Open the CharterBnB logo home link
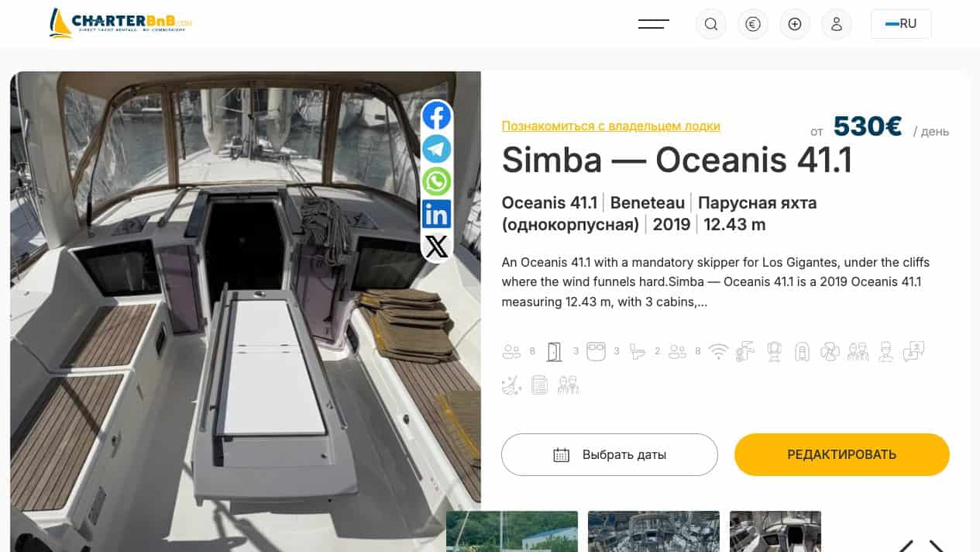Screen dimensions: 980x552 click(x=120, y=23)
